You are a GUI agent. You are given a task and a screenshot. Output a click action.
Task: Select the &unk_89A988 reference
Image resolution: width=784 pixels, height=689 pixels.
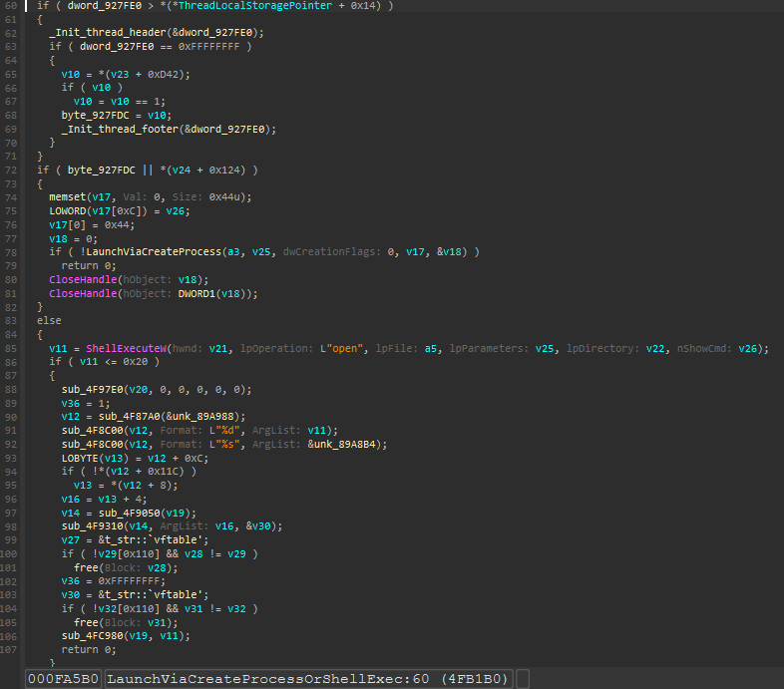pos(203,417)
